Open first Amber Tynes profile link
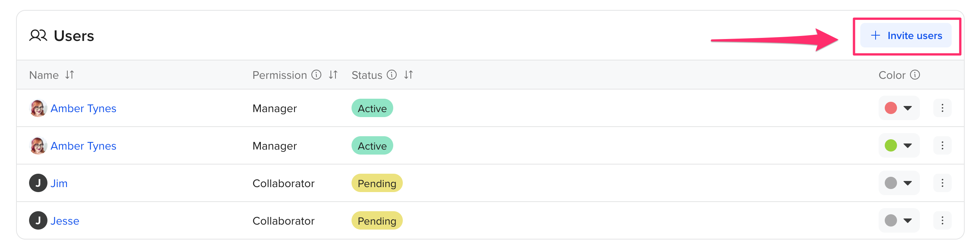 pos(83,108)
